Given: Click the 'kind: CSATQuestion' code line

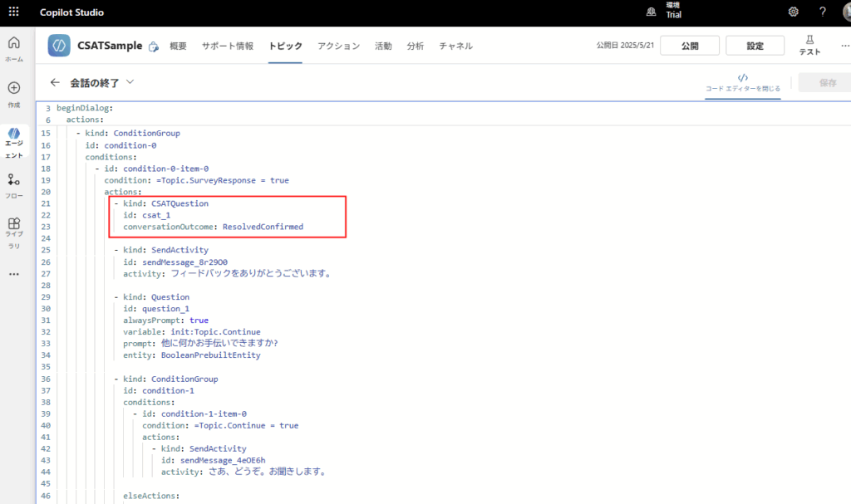Looking at the screenshot, I should point(165,203).
